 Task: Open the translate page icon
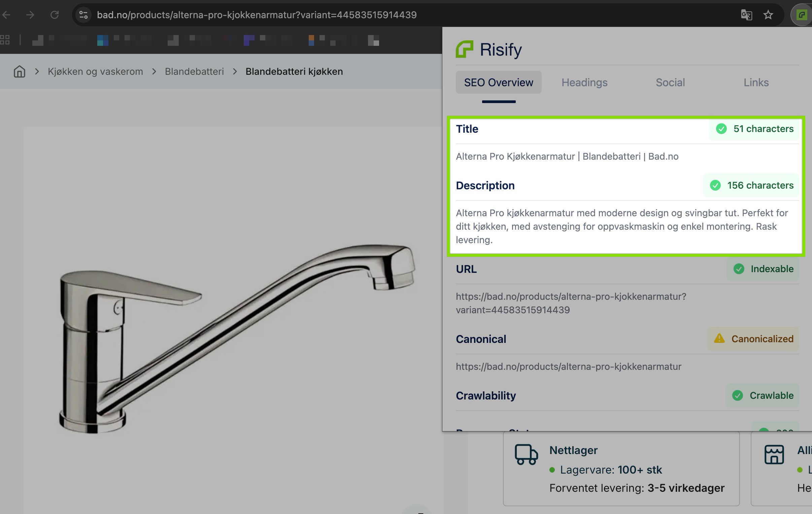(x=746, y=15)
